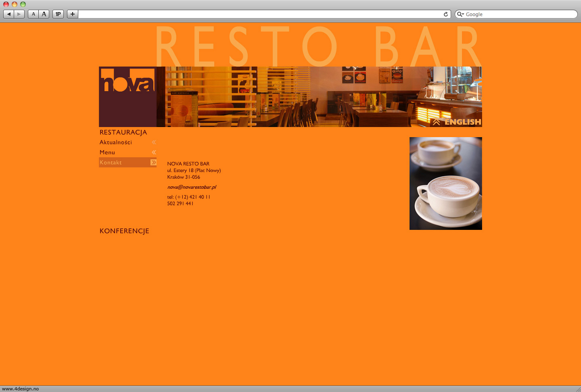This screenshot has width=581, height=392.
Task: Open the Google search magnifier dropdown
Action: (460, 14)
